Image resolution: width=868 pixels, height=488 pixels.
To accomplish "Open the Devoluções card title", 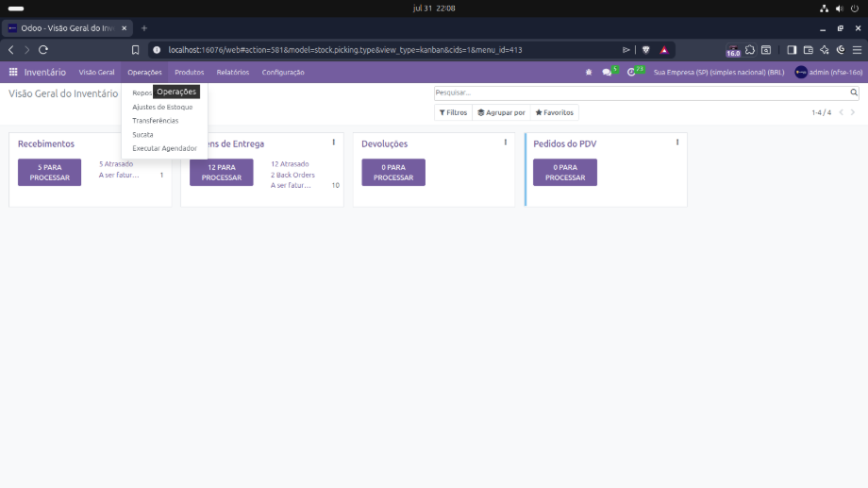I will pos(384,144).
